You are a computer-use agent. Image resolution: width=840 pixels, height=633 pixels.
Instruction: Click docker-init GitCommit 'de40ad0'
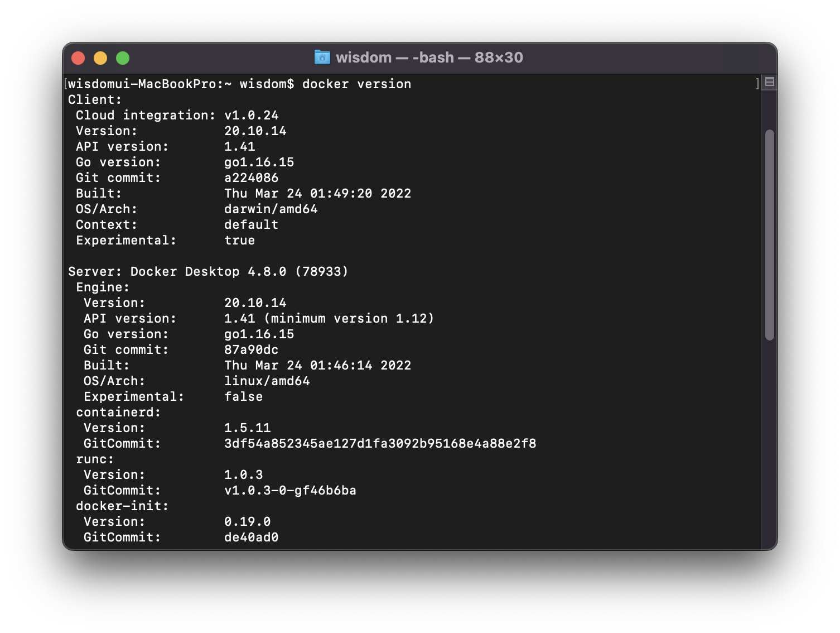tap(252, 538)
